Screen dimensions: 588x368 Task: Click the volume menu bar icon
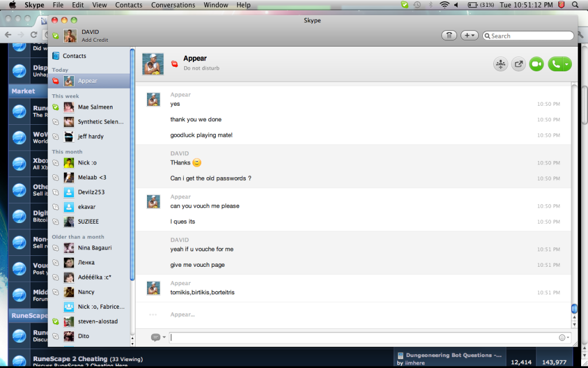(x=457, y=5)
